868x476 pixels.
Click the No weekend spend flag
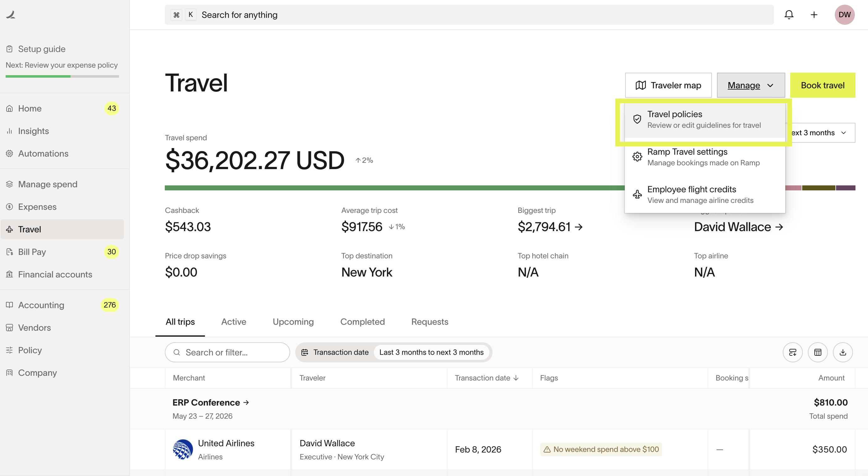[x=601, y=449]
